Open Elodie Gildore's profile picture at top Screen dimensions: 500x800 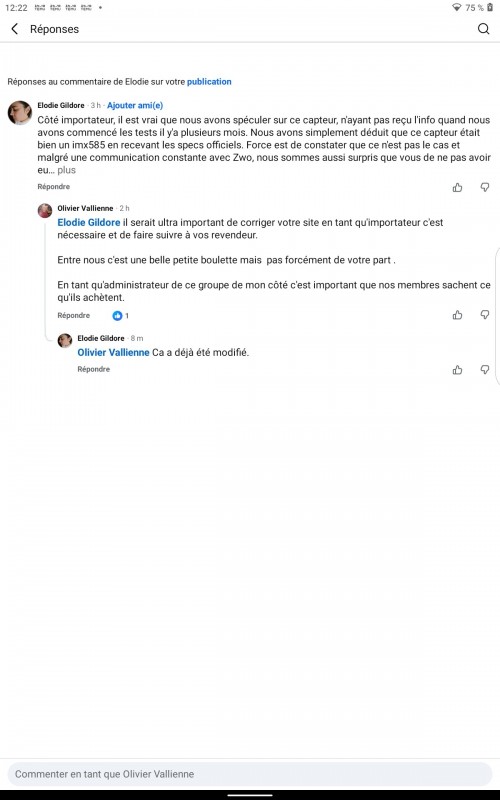20,113
